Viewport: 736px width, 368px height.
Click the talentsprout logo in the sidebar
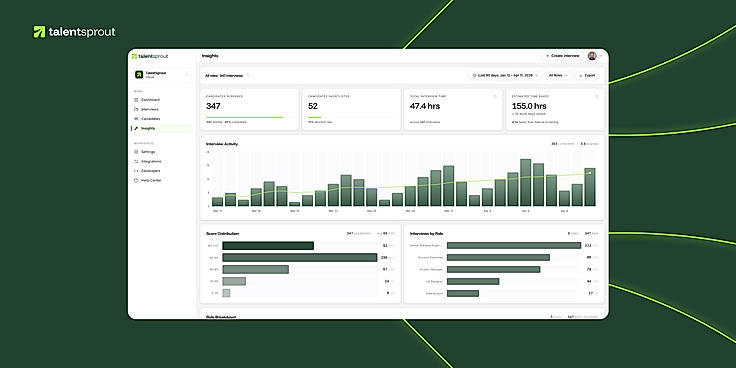[150, 56]
